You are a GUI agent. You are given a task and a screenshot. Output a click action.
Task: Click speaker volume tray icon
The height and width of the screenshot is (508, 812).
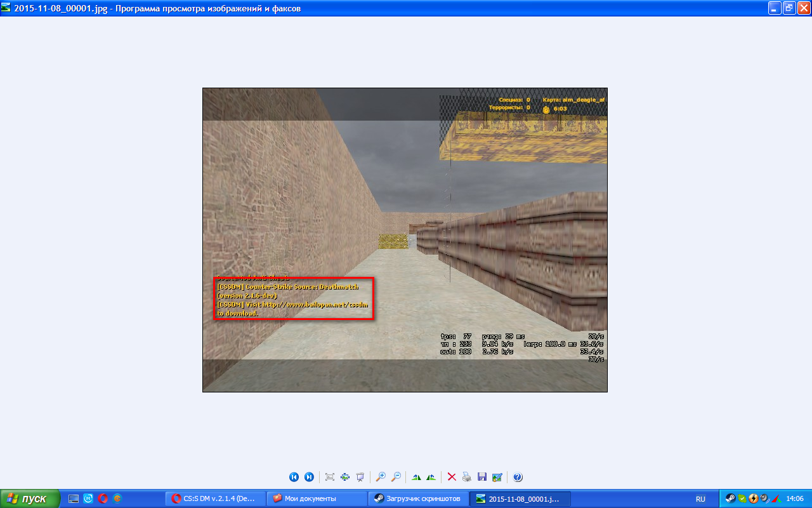(764, 498)
